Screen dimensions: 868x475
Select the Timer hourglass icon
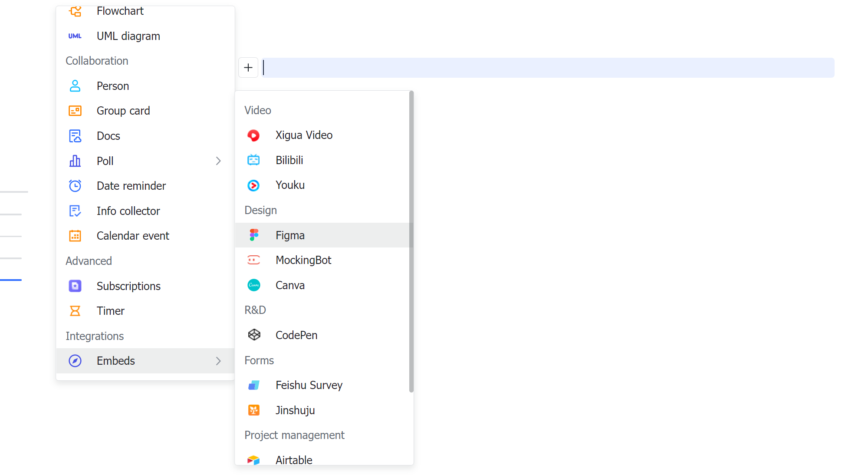(75, 311)
